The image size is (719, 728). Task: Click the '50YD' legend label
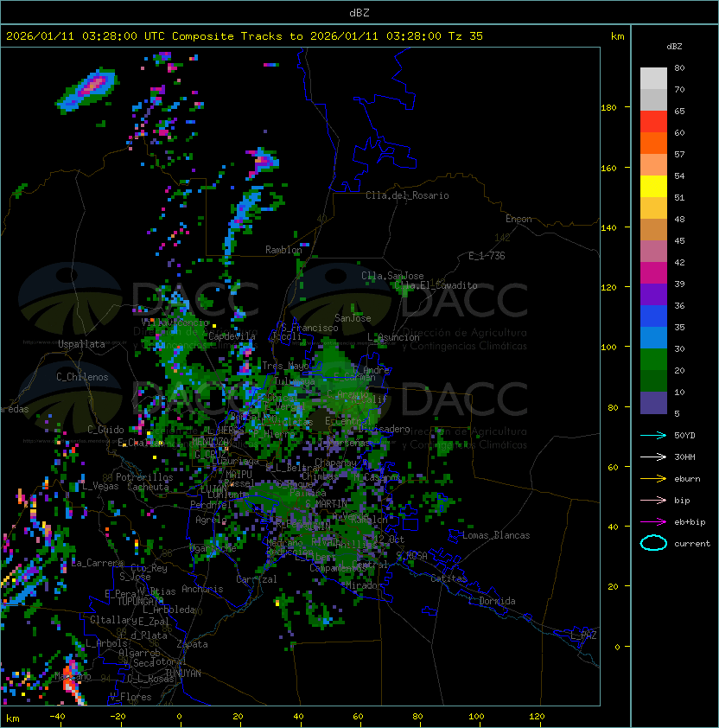point(684,435)
